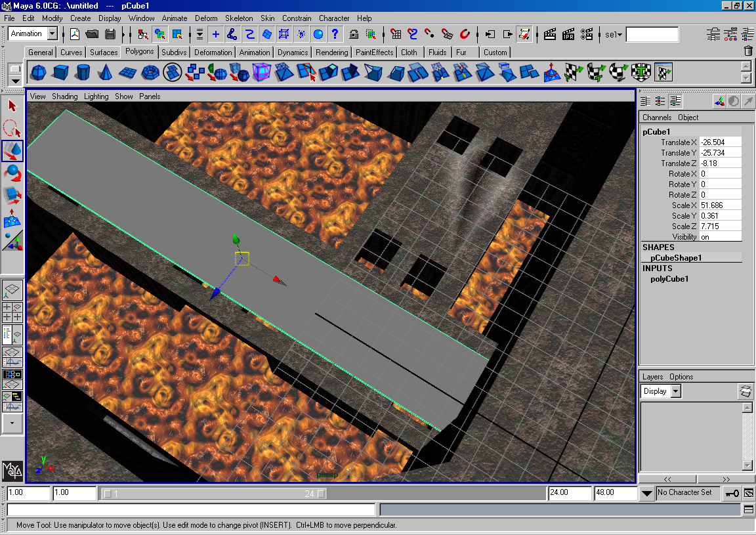Toggle the auto keyframe key button

click(732, 492)
